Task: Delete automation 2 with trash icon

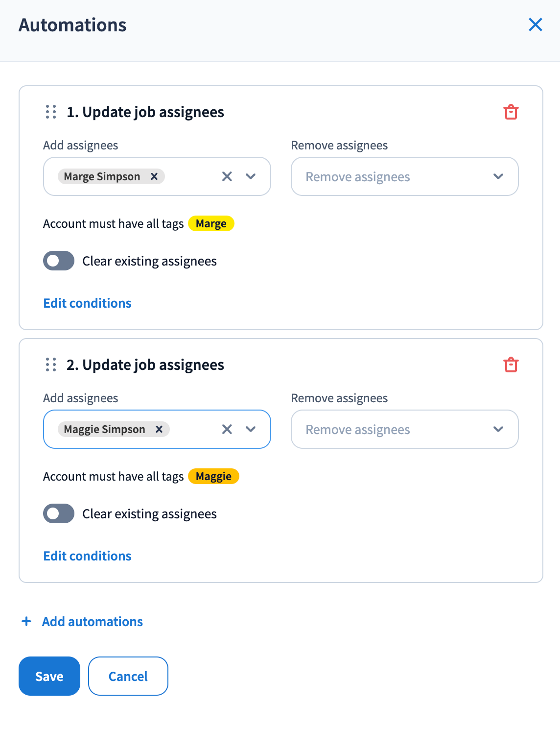Action: 511,365
